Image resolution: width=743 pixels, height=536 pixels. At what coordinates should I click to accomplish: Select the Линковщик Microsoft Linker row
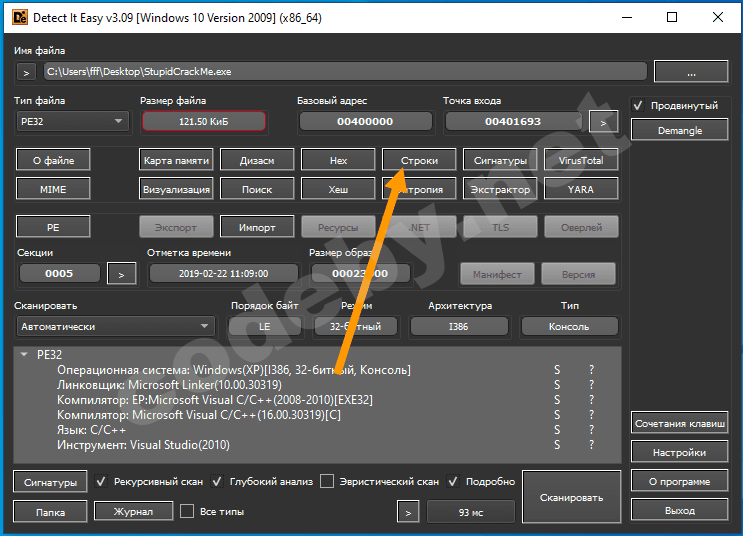tap(317, 385)
